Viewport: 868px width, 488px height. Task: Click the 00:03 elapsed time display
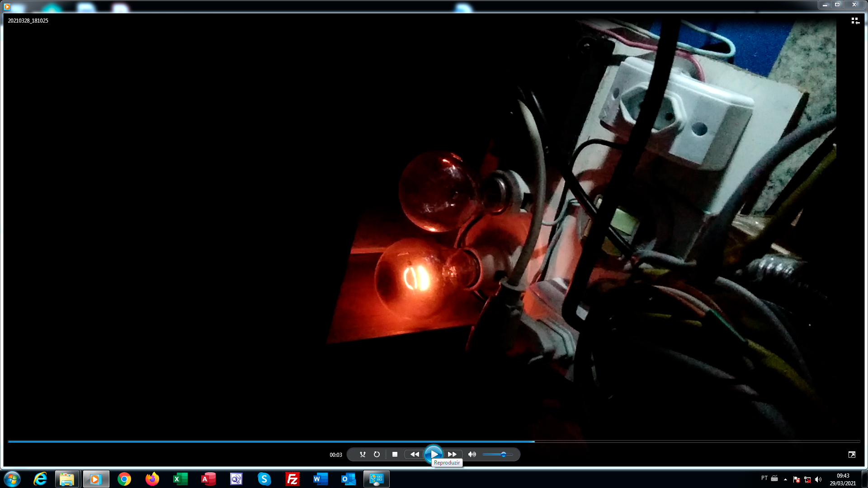(x=336, y=455)
